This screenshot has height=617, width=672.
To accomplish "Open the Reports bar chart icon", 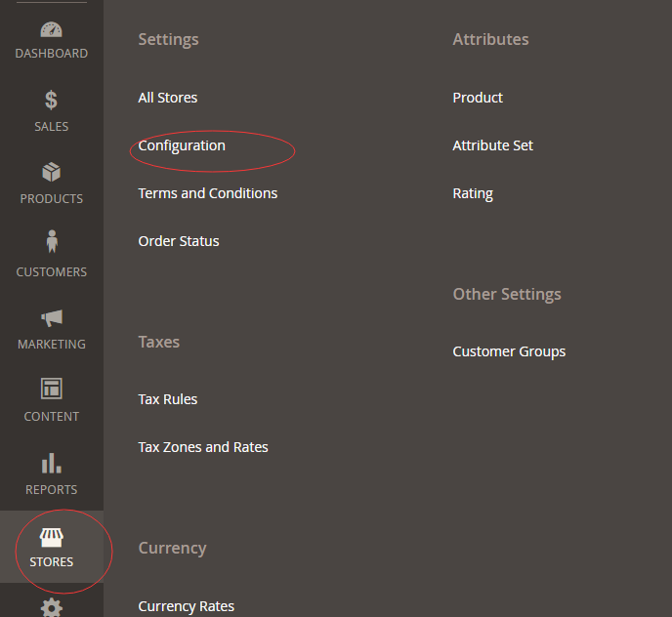I will [52, 463].
